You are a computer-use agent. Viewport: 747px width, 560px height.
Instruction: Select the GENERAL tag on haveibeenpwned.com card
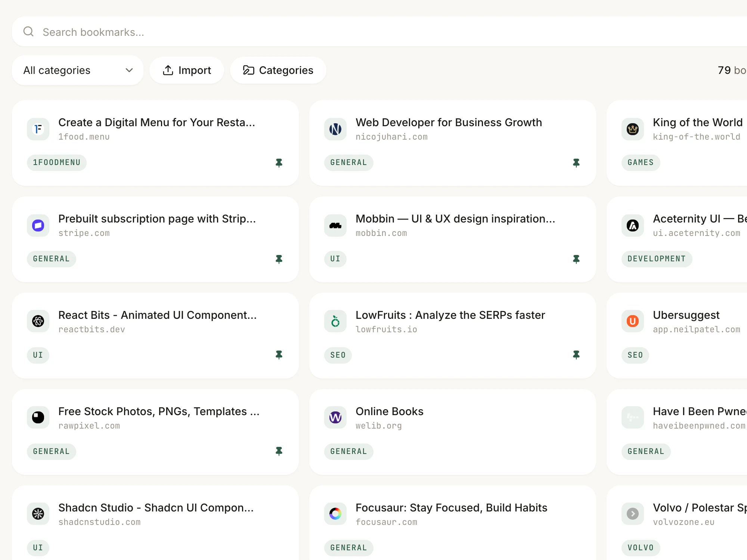point(646,451)
